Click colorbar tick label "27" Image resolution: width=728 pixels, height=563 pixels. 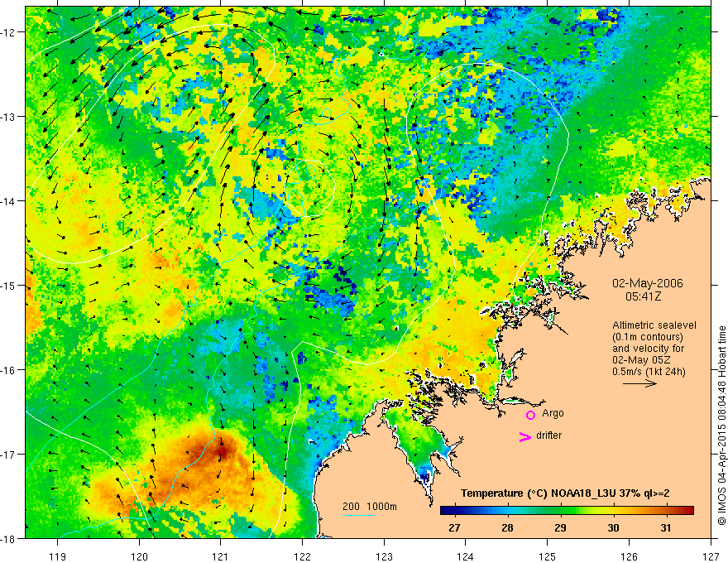[x=454, y=527]
